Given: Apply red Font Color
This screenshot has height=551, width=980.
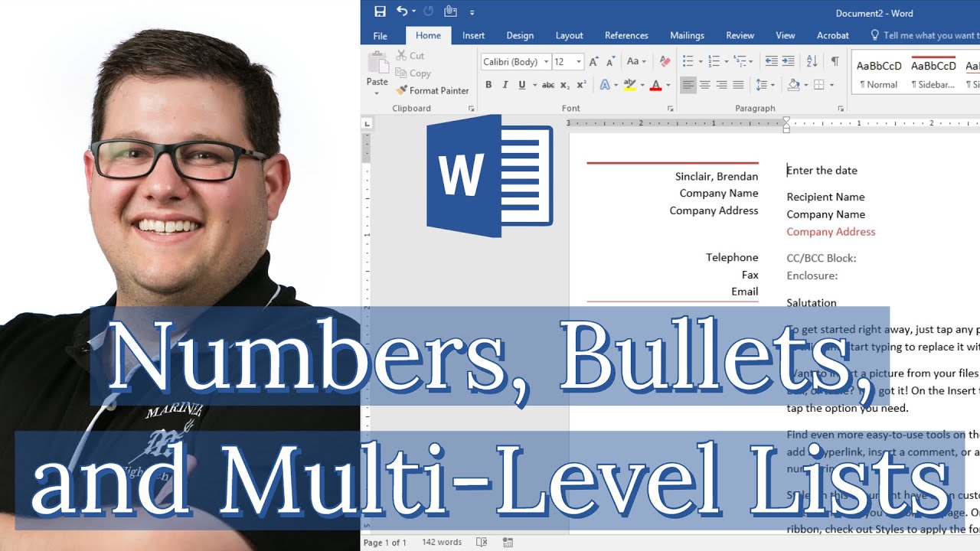Looking at the screenshot, I should [x=655, y=85].
